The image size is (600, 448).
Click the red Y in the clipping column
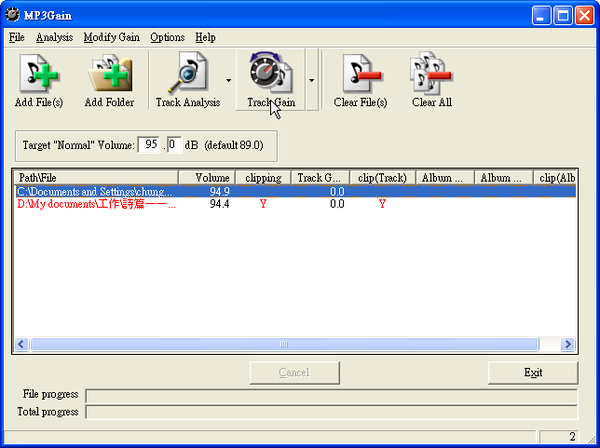263,204
